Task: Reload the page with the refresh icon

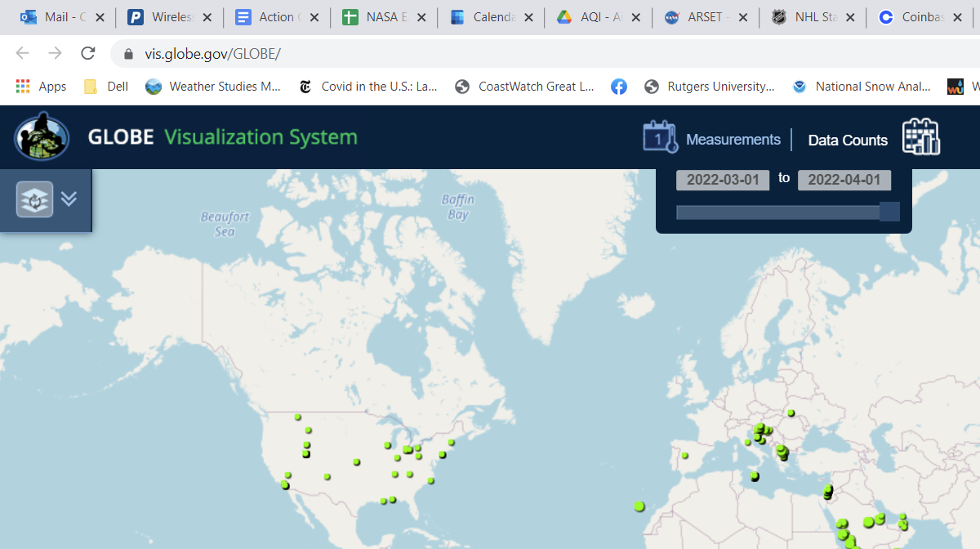Action: click(88, 54)
